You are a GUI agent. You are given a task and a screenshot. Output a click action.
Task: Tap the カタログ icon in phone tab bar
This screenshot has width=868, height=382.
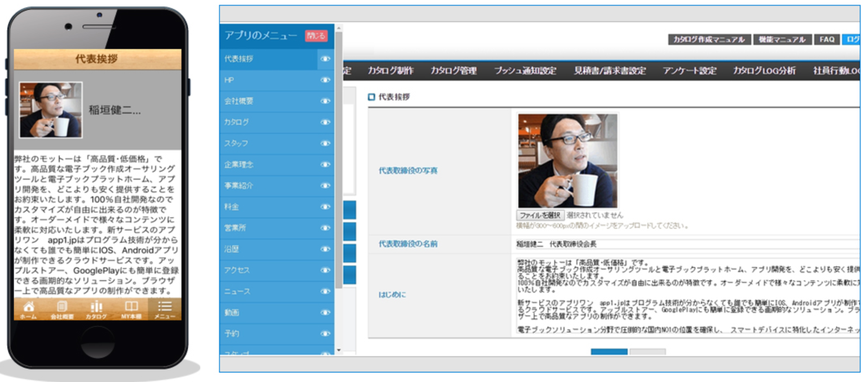coord(96,309)
